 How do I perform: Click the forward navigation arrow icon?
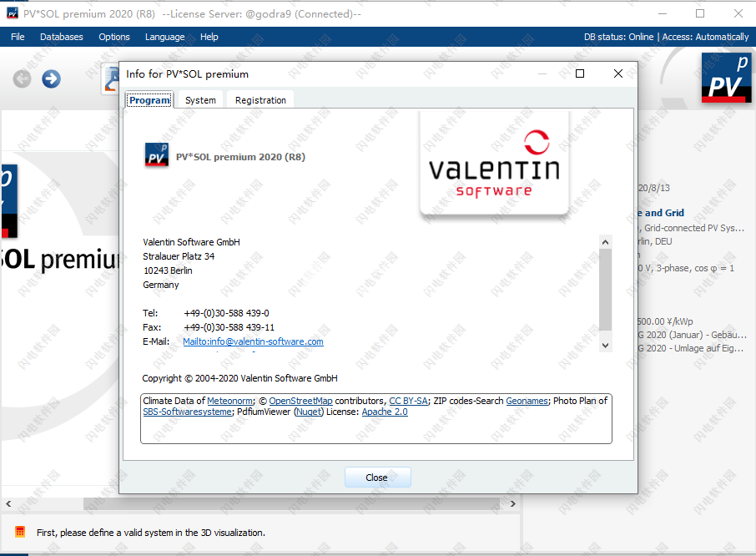(x=51, y=78)
